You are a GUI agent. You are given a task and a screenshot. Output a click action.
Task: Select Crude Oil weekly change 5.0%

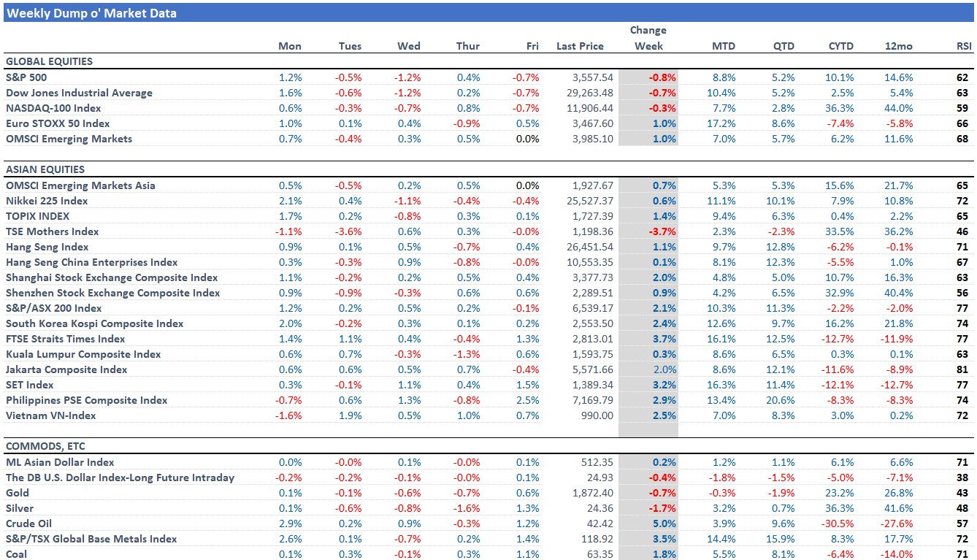click(664, 523)
